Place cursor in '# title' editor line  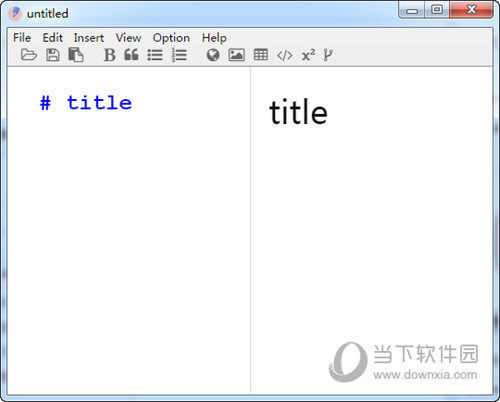pos(86,102)
